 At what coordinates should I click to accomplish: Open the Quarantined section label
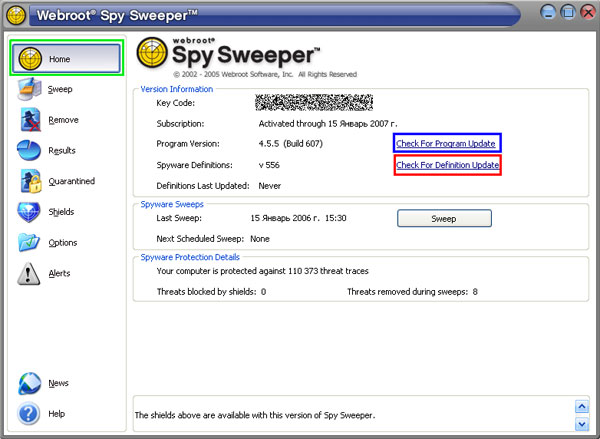point(72,181)
